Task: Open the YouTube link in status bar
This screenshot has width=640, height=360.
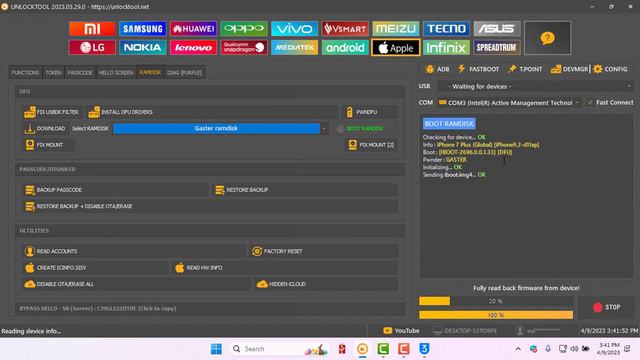Action: [x=401, y=331]
